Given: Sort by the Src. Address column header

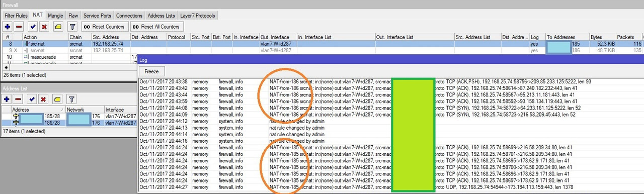Looking at the screenshot, I should 111,37.
